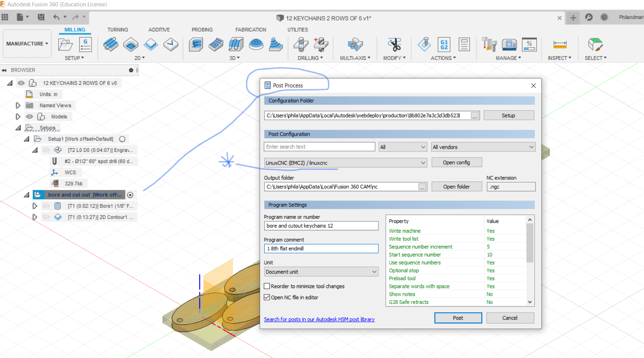This screenshot has width=644, height=358.
Task: Open the Tool Library in Manage
Action: (x=488, y=45)
